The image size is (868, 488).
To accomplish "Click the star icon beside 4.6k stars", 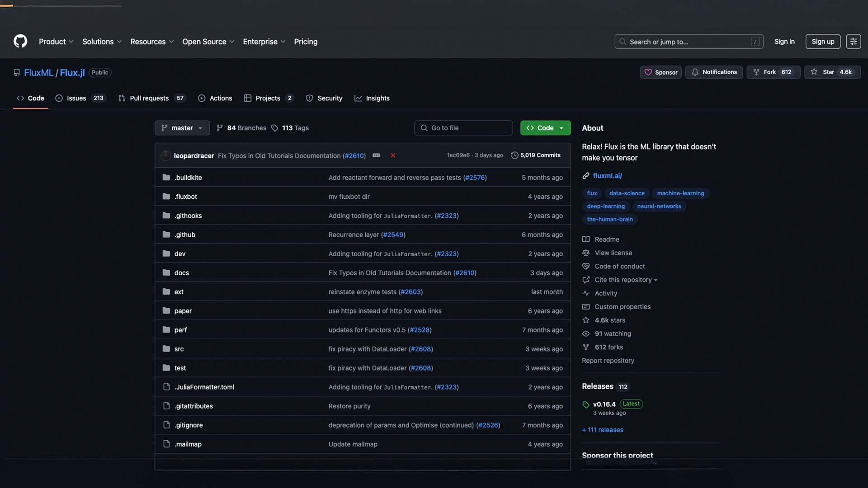I will (x=586, y=320).
